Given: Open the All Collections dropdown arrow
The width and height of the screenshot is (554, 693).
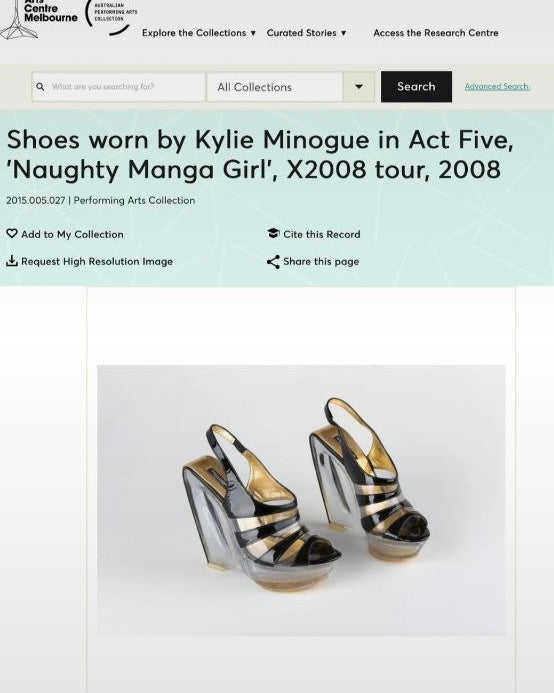Looking at the screenshot, I should [359, 87].
